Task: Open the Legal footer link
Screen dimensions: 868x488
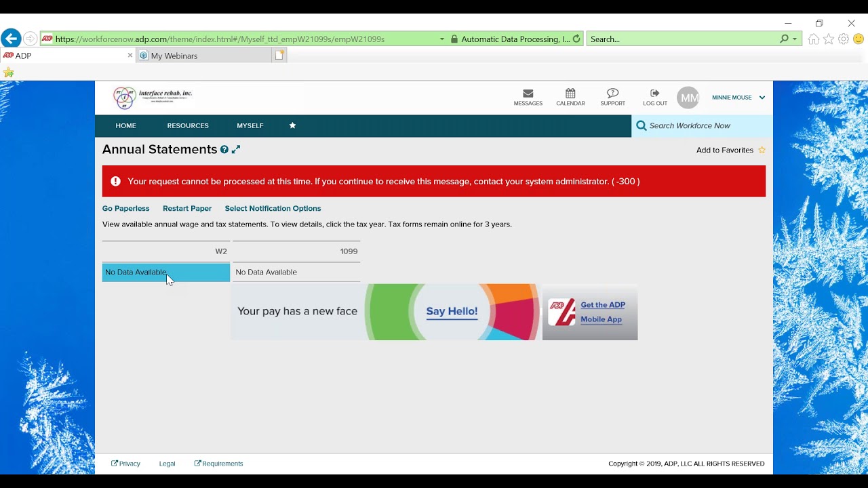Action: click(167, 464)
